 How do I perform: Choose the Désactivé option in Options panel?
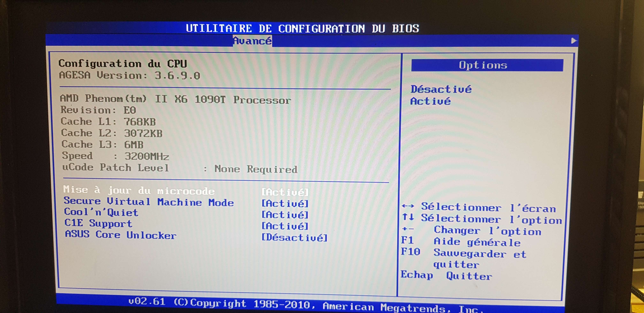[x=441, y=89]
